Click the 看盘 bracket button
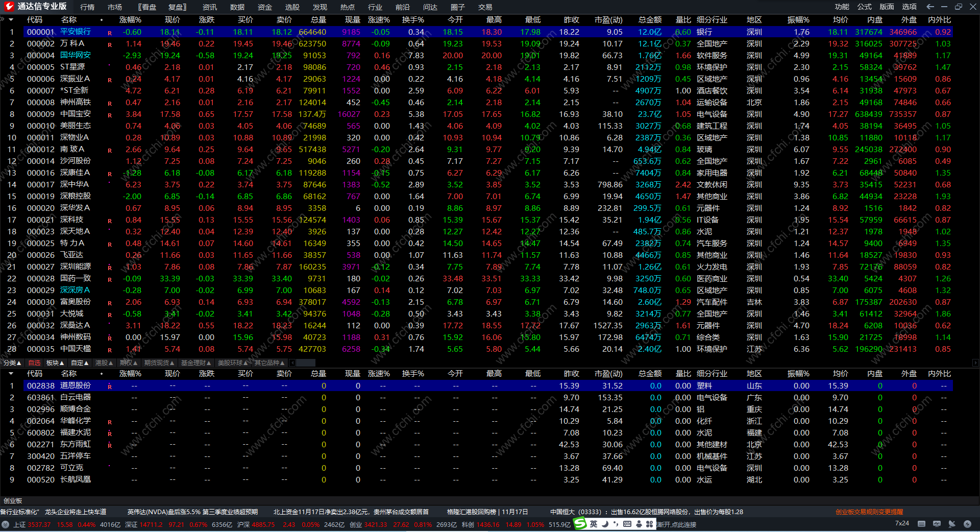980x532 pixels. 148,7
